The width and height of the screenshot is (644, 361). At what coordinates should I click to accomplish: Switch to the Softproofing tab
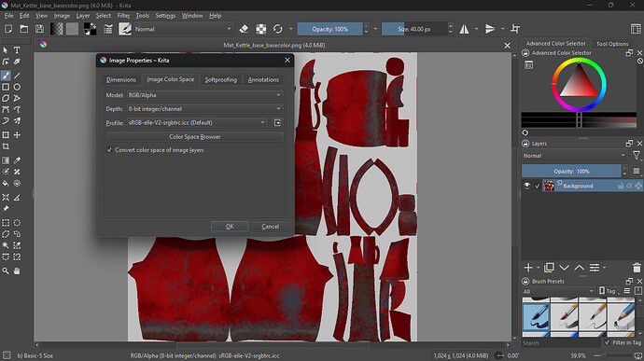point(220,79)
